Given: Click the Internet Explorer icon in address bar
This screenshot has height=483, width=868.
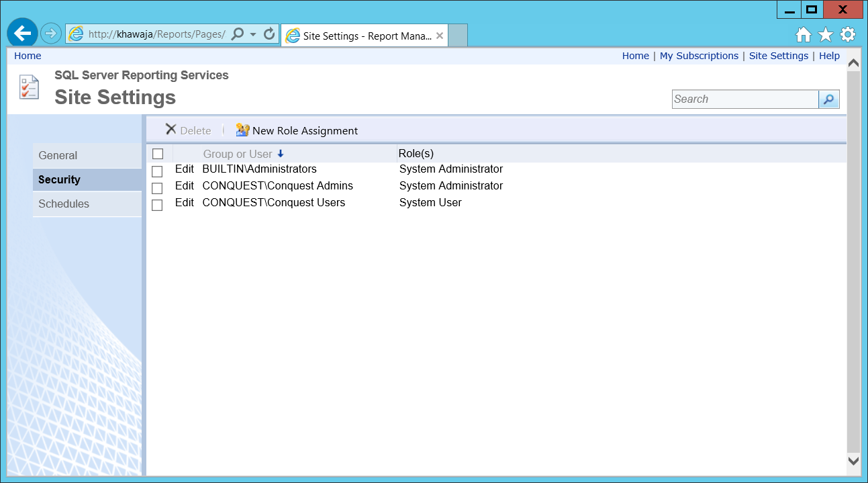Looking at the screenshot, I should (77, 34).
